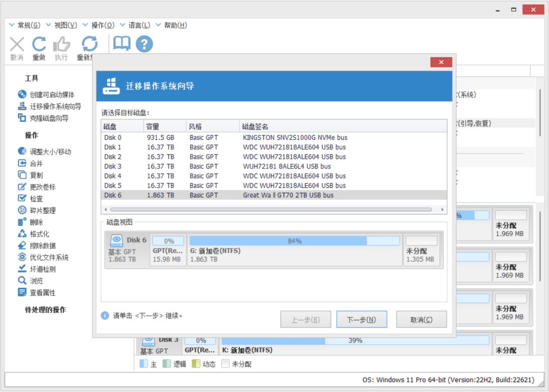Launch 迁移操作系统向导 from sidebar
Screen dimensions: 549x392
point(49,106)
